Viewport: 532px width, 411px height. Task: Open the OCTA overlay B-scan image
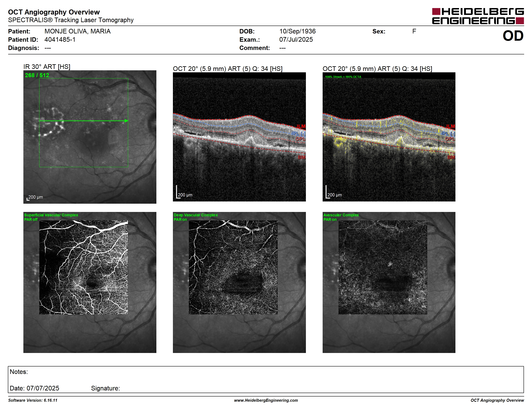click(x=389, y=137)
